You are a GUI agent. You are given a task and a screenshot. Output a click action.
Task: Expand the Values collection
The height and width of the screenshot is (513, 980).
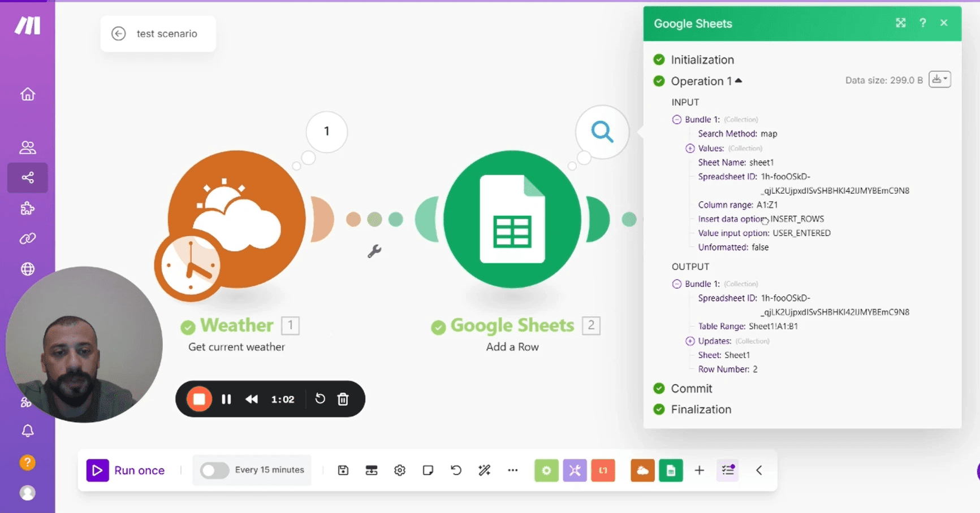690,148
